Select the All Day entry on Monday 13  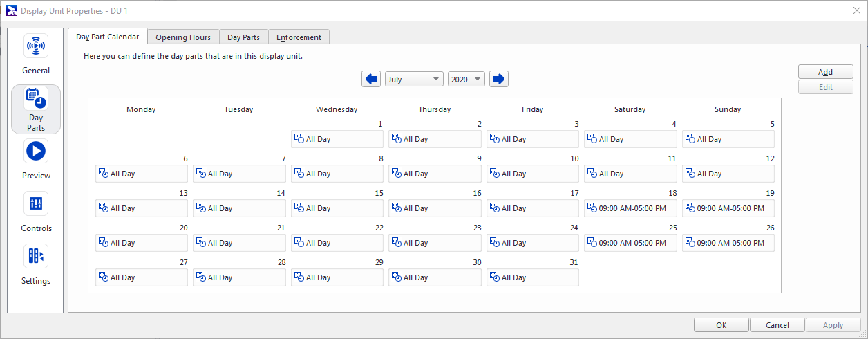pos(141,208)
